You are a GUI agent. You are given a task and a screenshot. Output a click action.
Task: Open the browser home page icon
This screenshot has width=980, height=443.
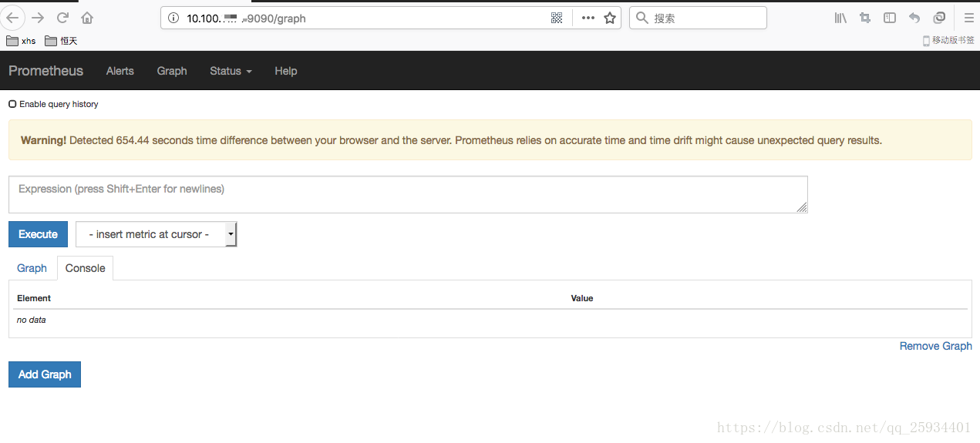pos(87,18)
